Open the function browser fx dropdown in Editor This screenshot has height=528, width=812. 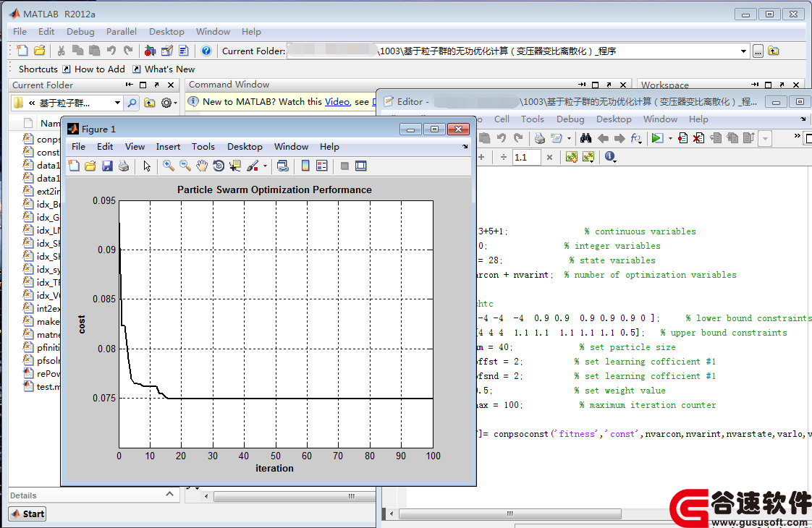click(x=636, y=138)
